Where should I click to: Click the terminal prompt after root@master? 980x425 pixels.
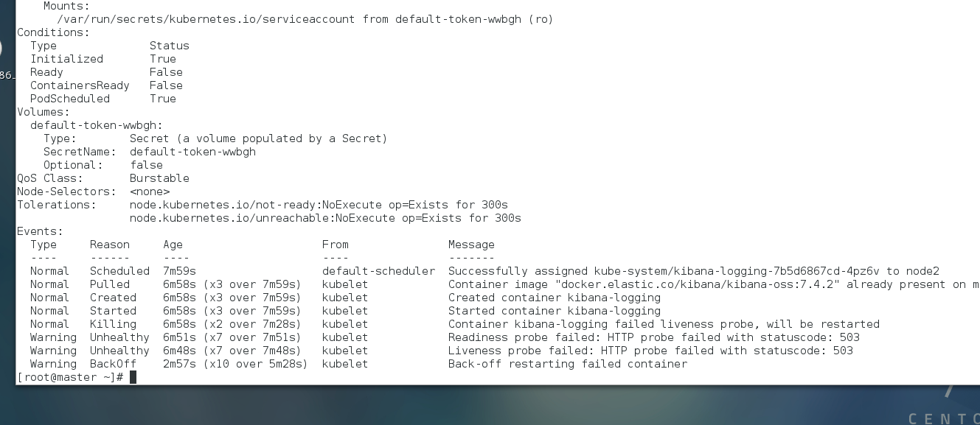133,377
